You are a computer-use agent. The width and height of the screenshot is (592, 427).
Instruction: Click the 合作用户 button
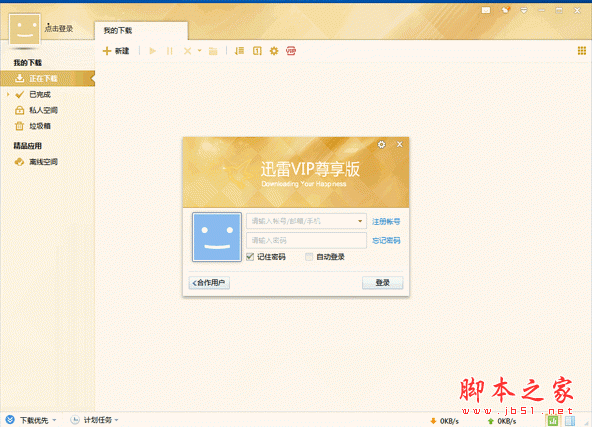209,283
